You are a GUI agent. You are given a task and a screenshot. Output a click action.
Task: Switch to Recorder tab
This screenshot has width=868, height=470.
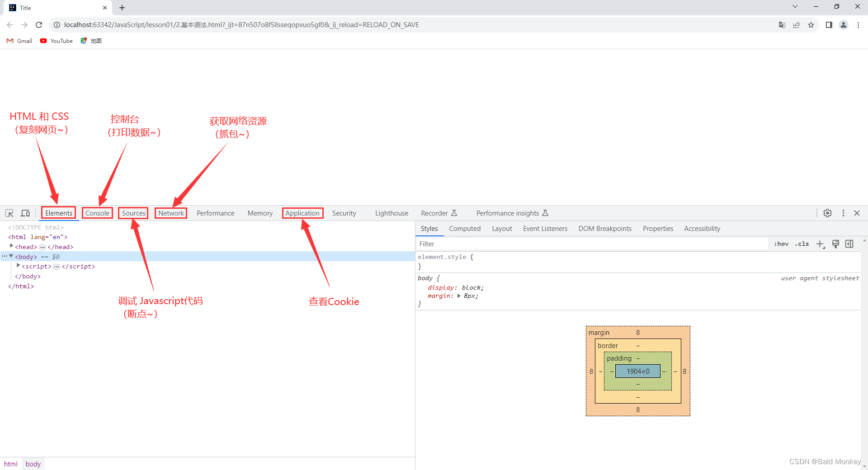click(x=439, y=213)
